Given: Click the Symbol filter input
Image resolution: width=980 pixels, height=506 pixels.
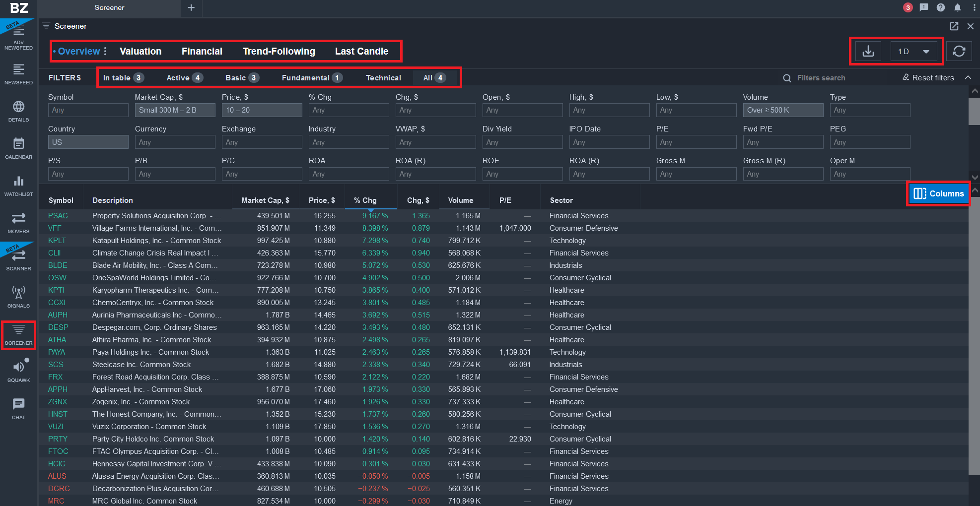Looking at the screenshot, I should click(88, 110).
